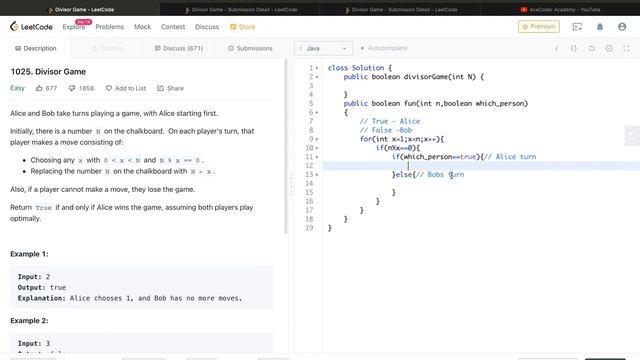Switch to the Description tab

pos(36,48)
